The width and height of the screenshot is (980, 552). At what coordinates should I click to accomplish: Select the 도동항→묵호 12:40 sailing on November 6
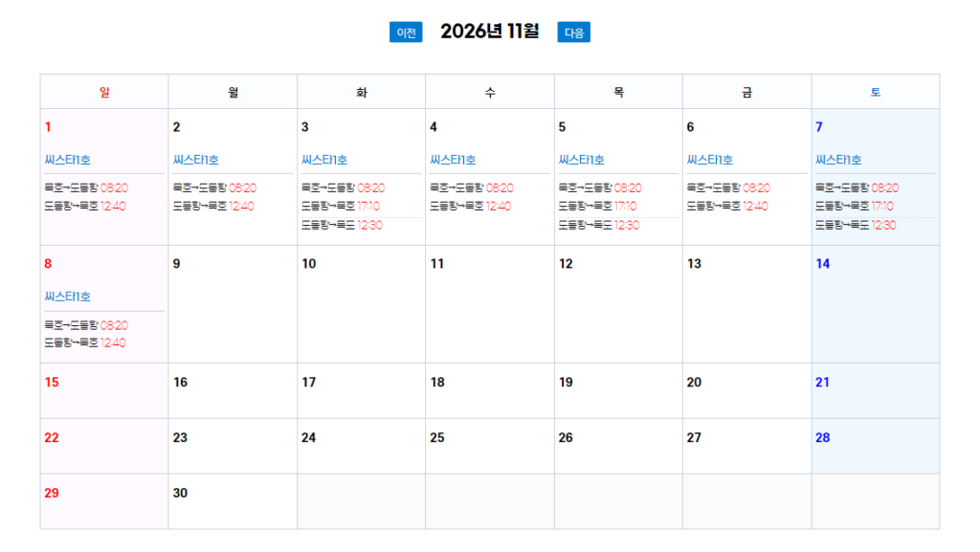pyautogui.click(x=727, y=206)
